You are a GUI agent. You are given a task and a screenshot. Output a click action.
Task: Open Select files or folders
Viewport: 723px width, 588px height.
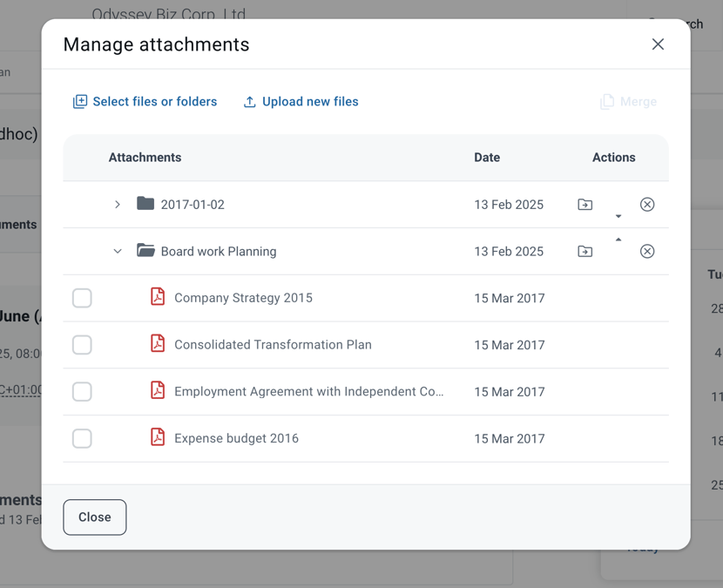coord(145,101)
